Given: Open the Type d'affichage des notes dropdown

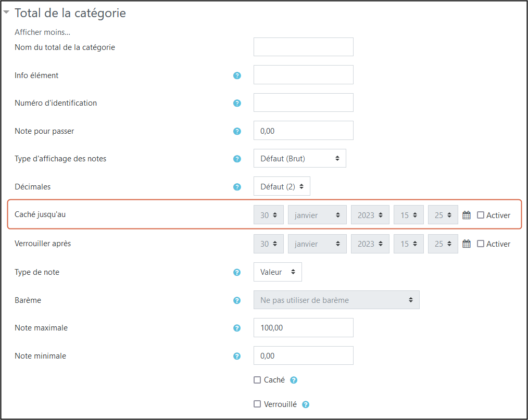Looking at the screenshot, I should point(299,158).
